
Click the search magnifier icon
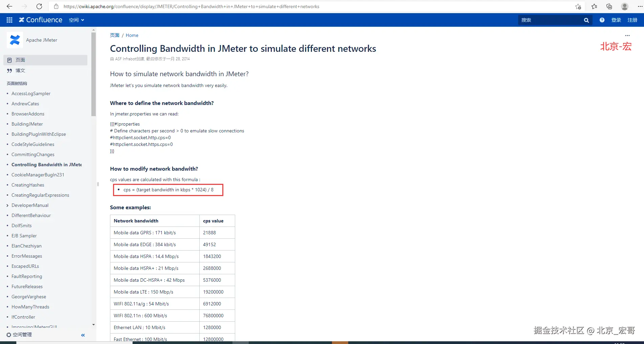[586, 20]
